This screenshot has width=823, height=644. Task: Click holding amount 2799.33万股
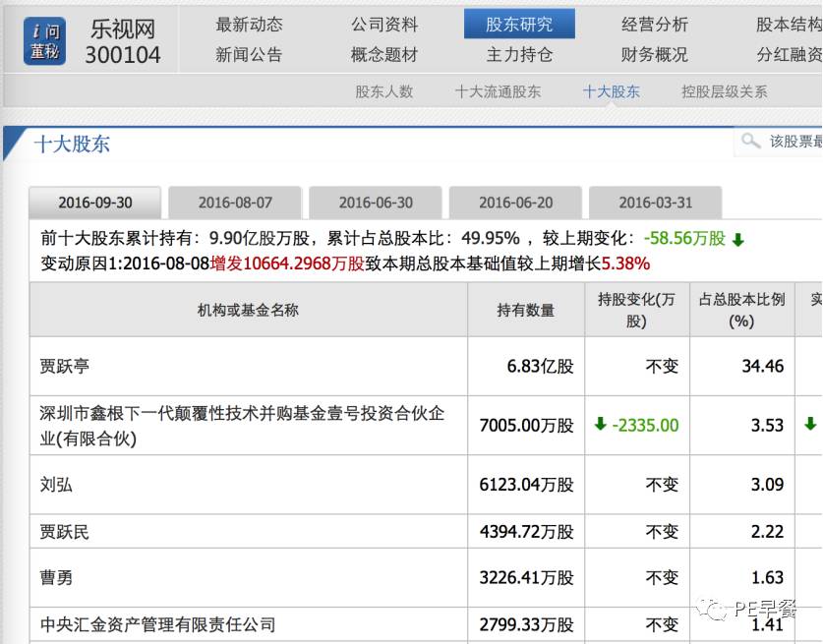click(526, 624)
